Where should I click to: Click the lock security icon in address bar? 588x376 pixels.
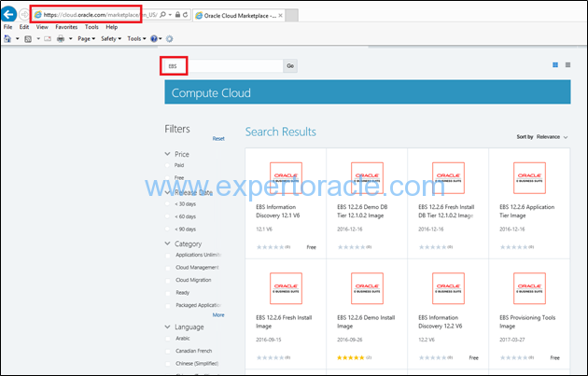[178, 15]
